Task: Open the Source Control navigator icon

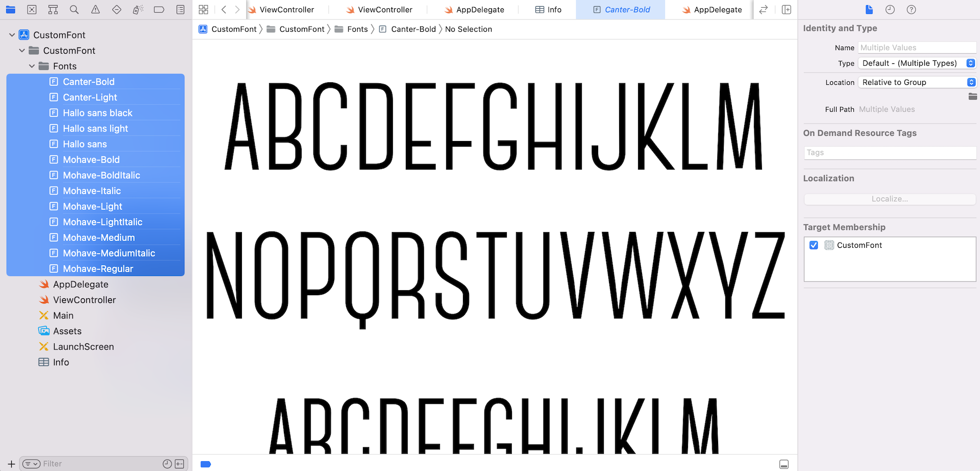Action: pos(32,10)
